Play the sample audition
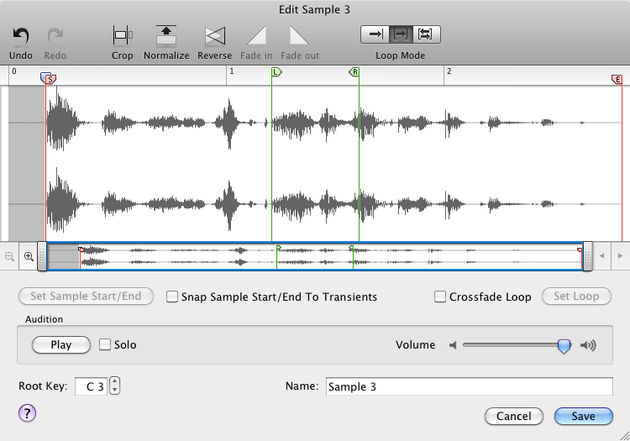Screen dimensions: 630x441 click(61, 345)
